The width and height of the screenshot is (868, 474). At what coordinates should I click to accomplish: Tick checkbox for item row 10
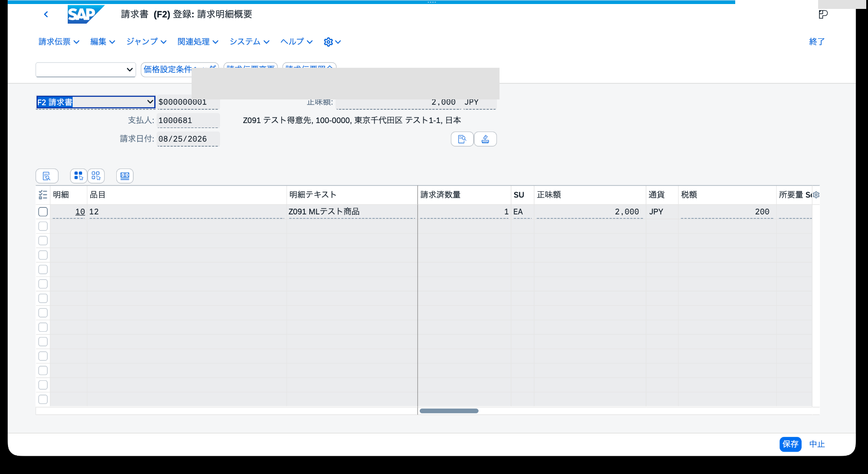pos(43,212)
